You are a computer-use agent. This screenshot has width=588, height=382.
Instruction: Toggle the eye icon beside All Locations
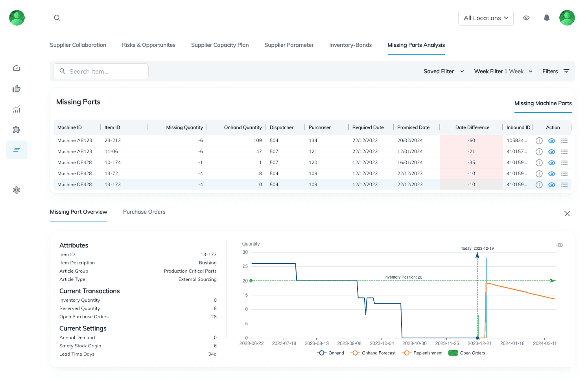526,18
